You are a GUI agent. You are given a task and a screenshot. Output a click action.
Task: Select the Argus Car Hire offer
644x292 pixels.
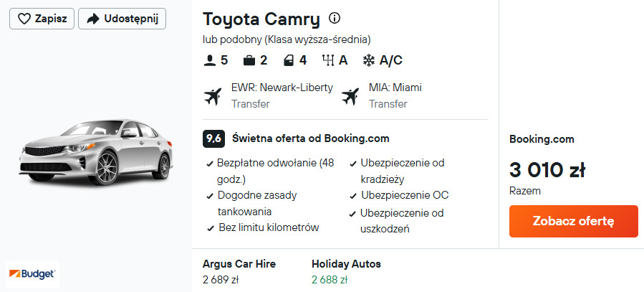[239, 271]
